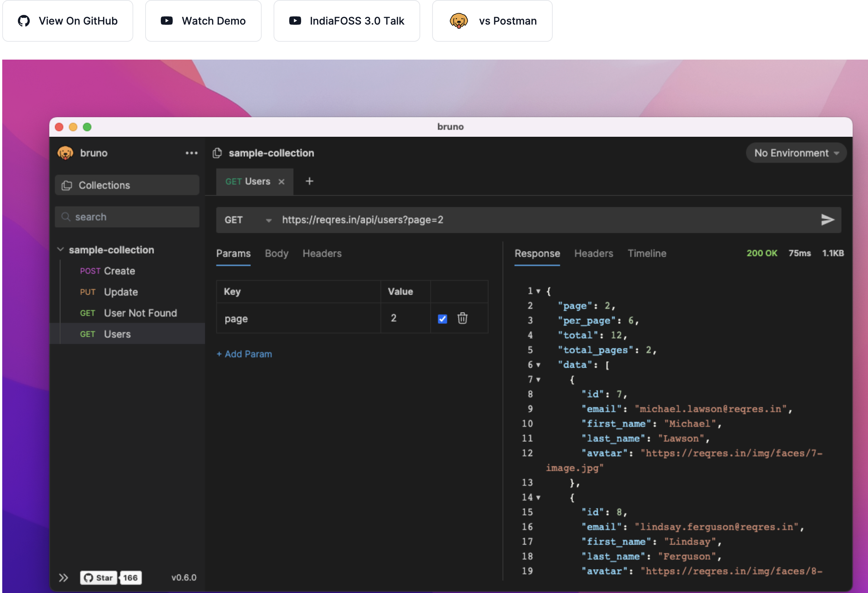Switch to the response Headers tab
Screen dimensions: 868x593
(593, 253)
